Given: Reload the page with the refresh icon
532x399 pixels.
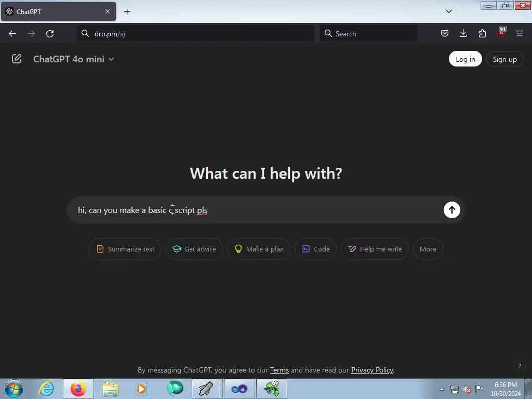Looking at the screenshot, I should (x=50, y=34).
